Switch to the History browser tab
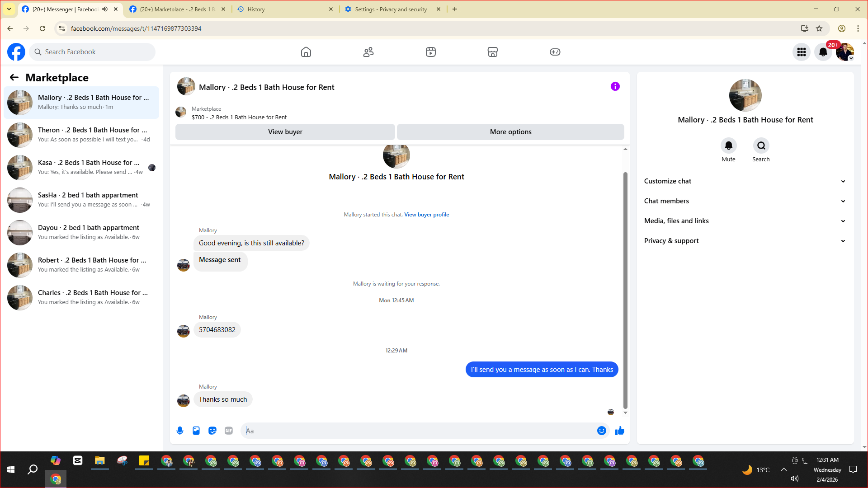This screenshot has width=868, height=488. (285, 9)
